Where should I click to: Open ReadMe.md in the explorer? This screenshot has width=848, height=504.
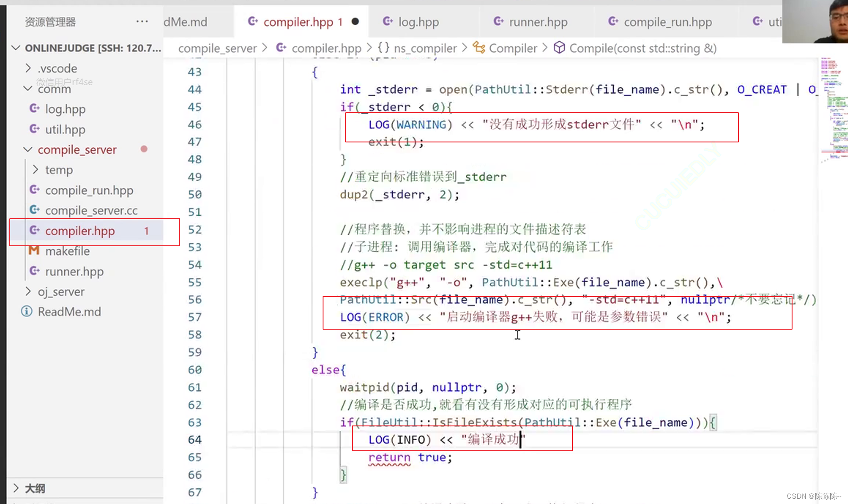tap(69, 312)
